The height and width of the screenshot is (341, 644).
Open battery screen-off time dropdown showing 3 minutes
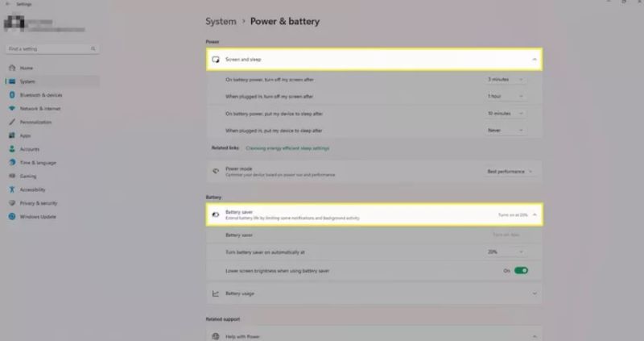point(506,79)
